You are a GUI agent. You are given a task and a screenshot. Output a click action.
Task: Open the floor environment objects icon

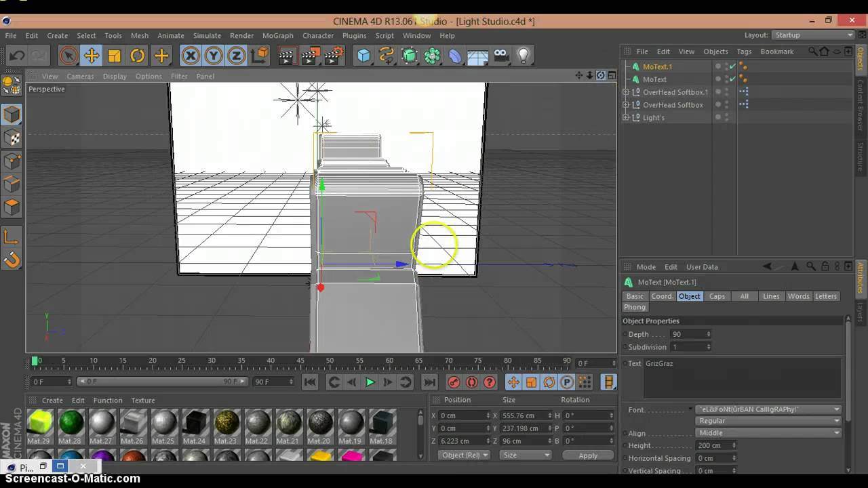click(x=478, y=56)
